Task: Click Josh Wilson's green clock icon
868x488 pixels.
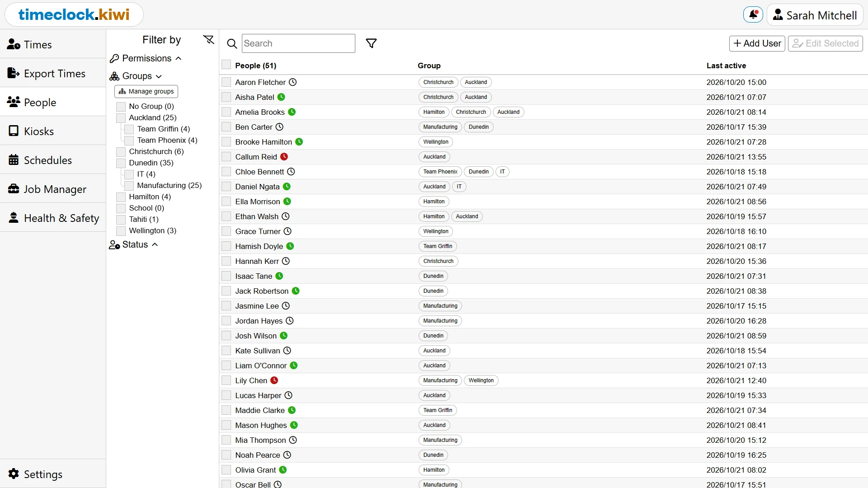Action: pos(284,336)
